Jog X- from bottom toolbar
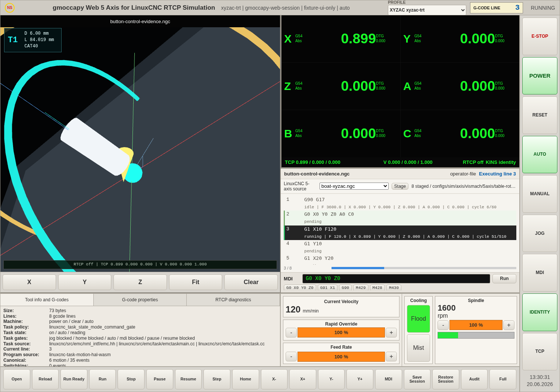 point(274,379)
